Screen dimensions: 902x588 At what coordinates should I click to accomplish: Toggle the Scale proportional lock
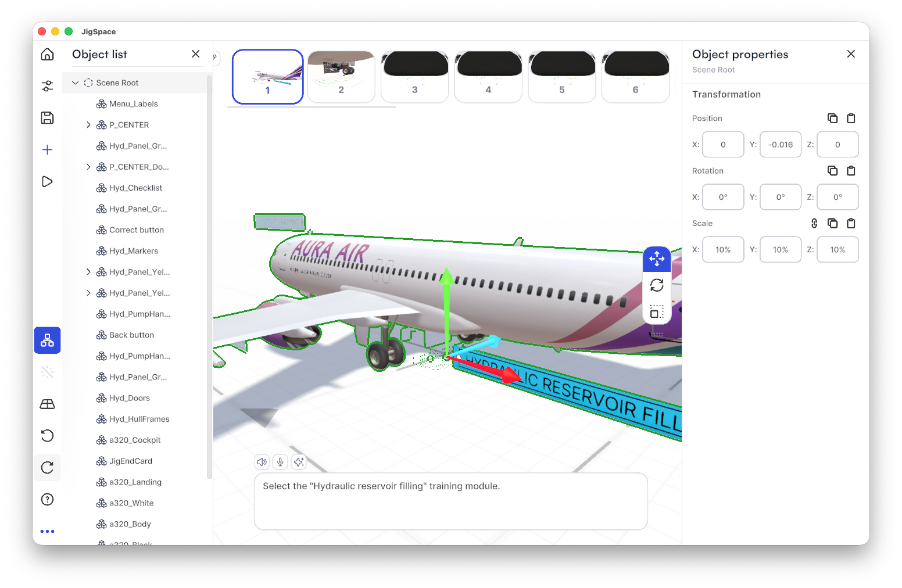point(814,223)
